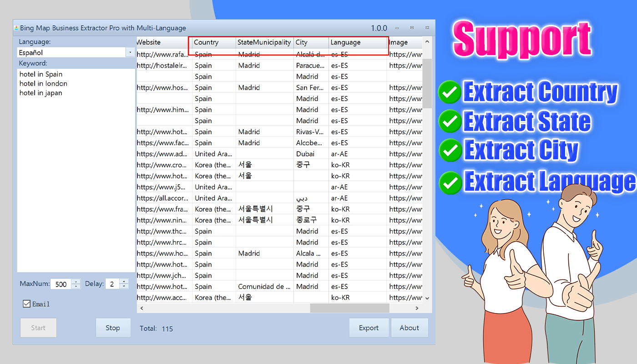Screen dimensions: 637x364
Task: Select the "http://www.rafa..." website cell
Action: pyautogui.click(x=164, y=55)
